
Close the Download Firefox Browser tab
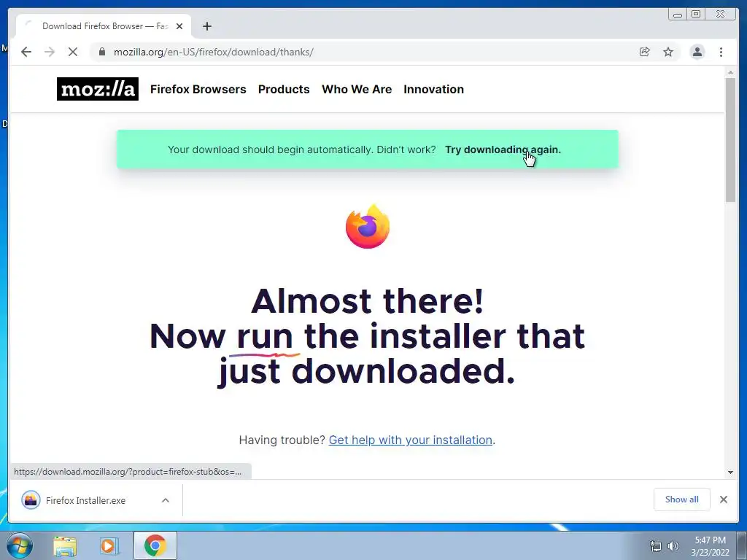pos(179,26)
